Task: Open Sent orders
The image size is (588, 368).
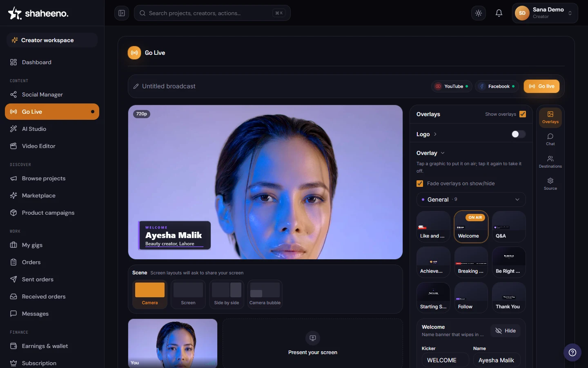Action: coord(52,279)
